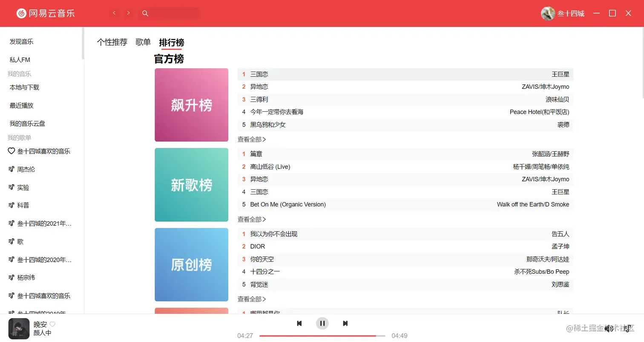
Task: Select song 篇章
Action: [x=256, y=154]
